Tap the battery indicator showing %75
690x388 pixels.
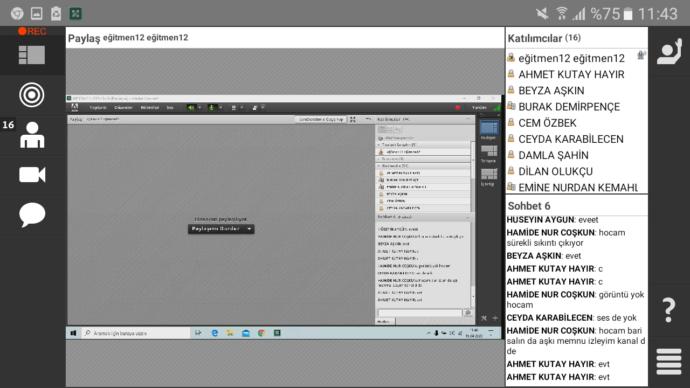click(x=612, y=14)
